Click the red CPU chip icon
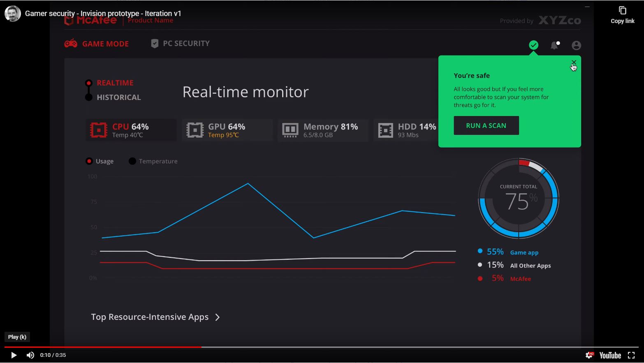The image size is (644, 363). (x=99, y=130)
